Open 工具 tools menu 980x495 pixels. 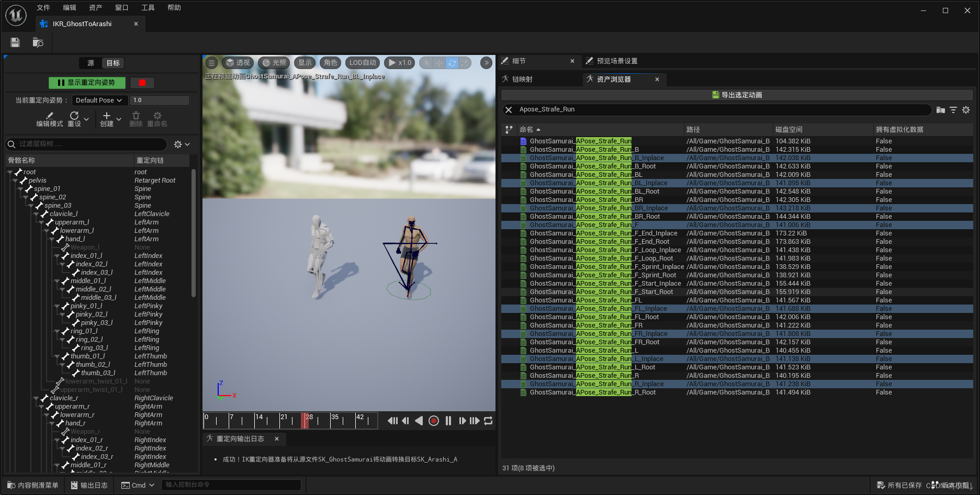[148, 8]
